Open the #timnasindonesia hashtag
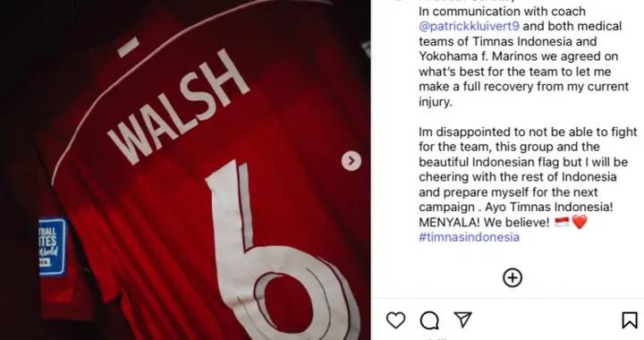Image resolution: width=644 pixels, height=340 pixels. coord(469,237)
